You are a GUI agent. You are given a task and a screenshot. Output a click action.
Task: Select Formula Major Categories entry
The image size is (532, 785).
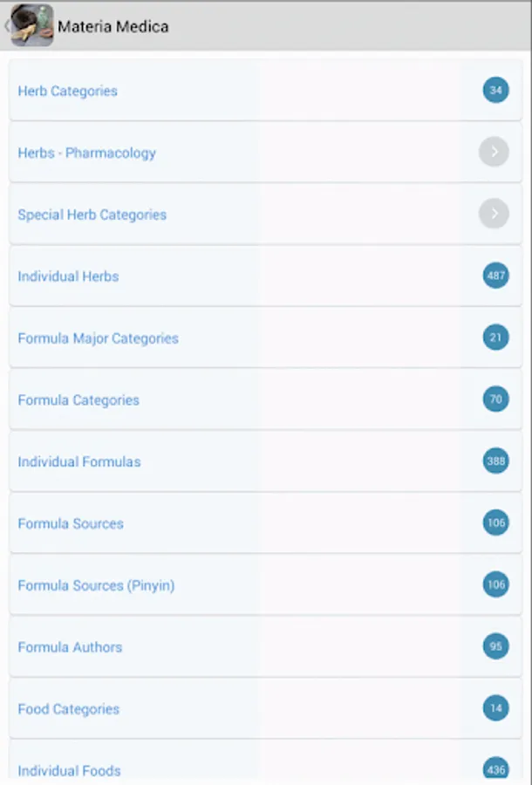[98, 338]
